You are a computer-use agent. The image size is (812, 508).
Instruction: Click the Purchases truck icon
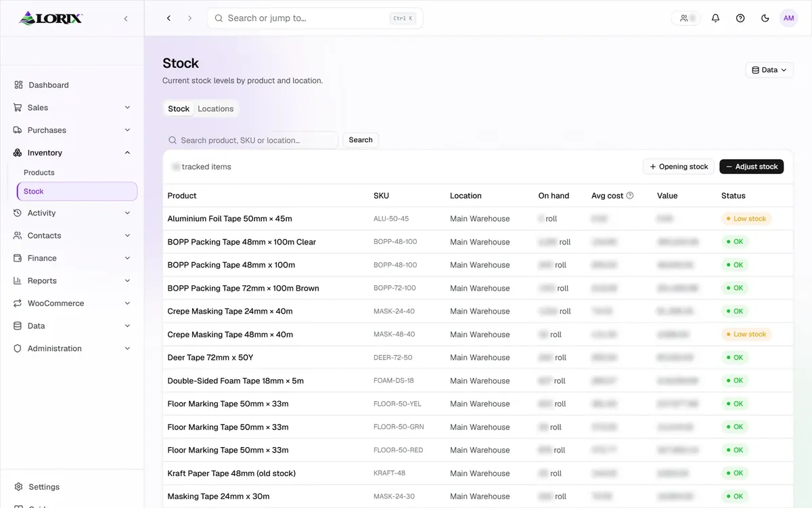(x=18, y=130)
